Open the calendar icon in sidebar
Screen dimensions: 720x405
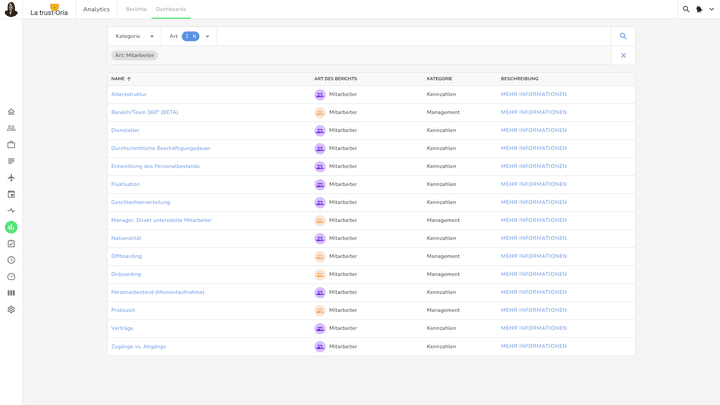[x=11, y=194]
